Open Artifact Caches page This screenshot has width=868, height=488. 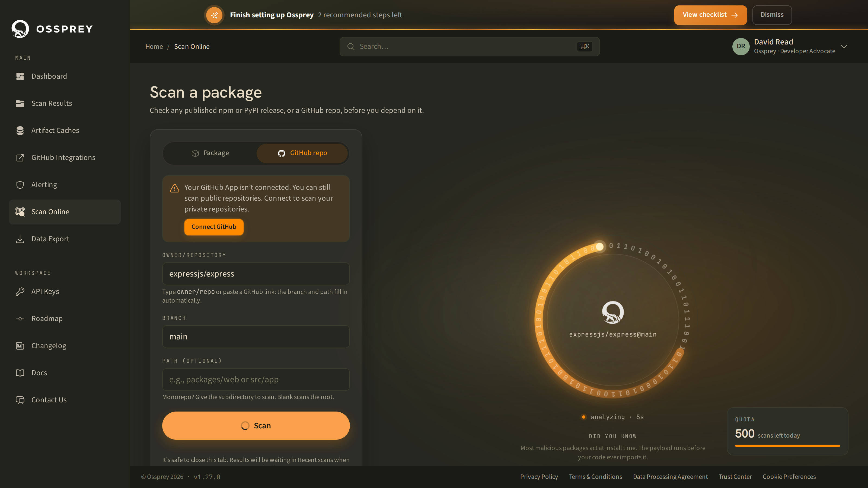point(65,131)
